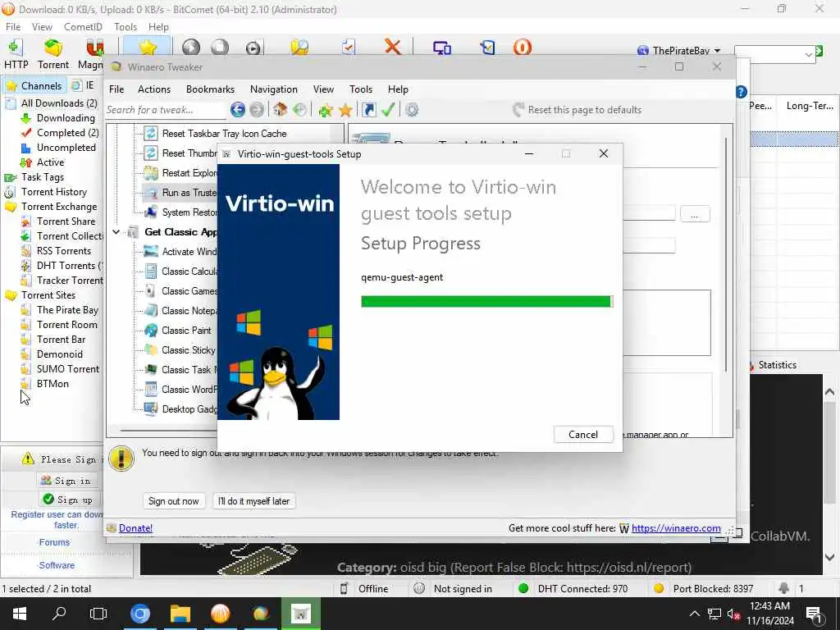
Task: Click the orange bookmarks star in Winaero toolbar
Action: coord(345,110)
